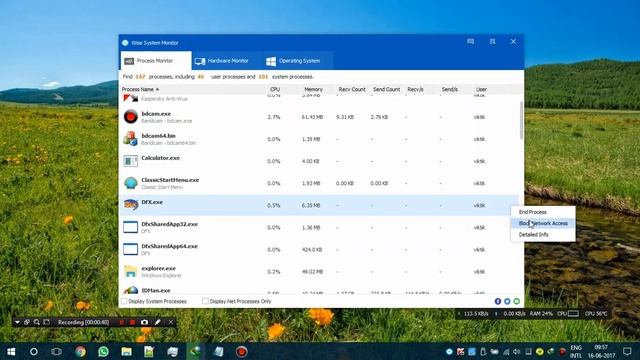Screen dimensions: 640x360
Task: Open feedback chat icon in title bar
Action: tap(471, 42)
